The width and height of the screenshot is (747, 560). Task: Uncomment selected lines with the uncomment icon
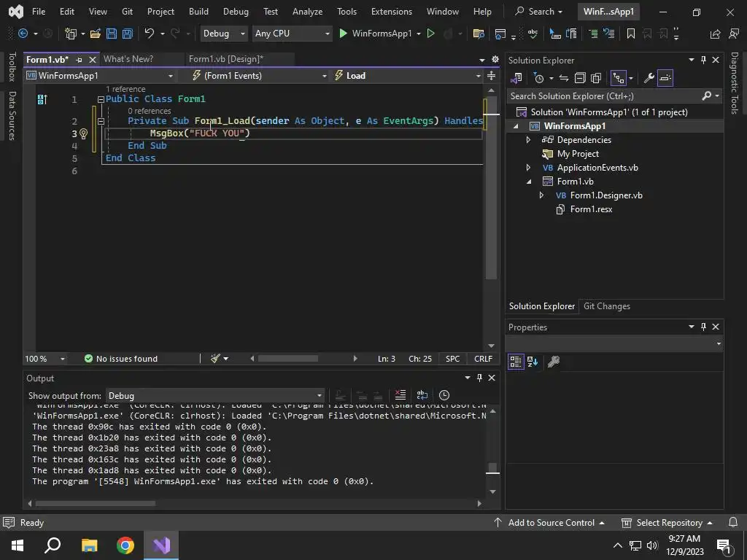(609, 34)
